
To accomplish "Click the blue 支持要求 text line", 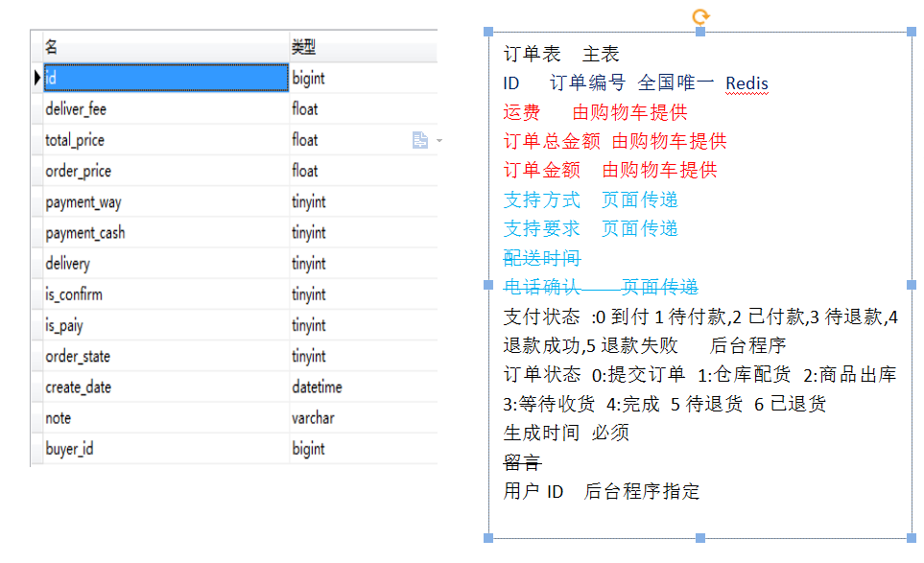I will click(590, 228).
